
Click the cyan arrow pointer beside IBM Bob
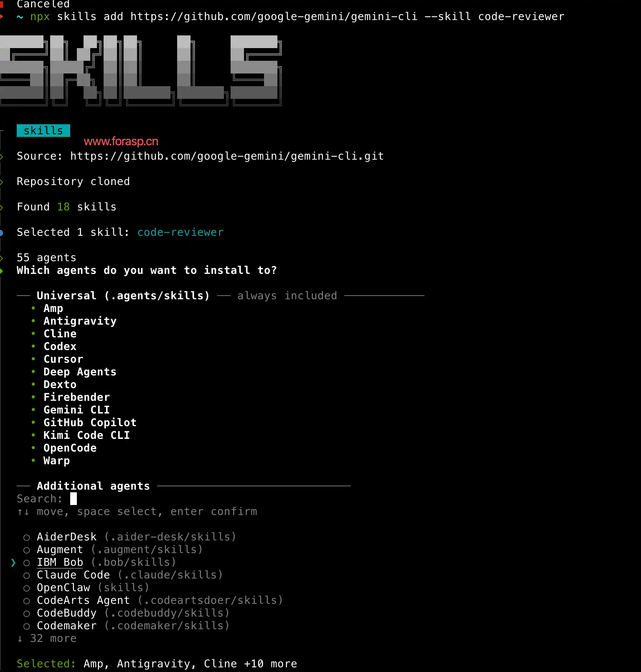[x=13, y=562]
